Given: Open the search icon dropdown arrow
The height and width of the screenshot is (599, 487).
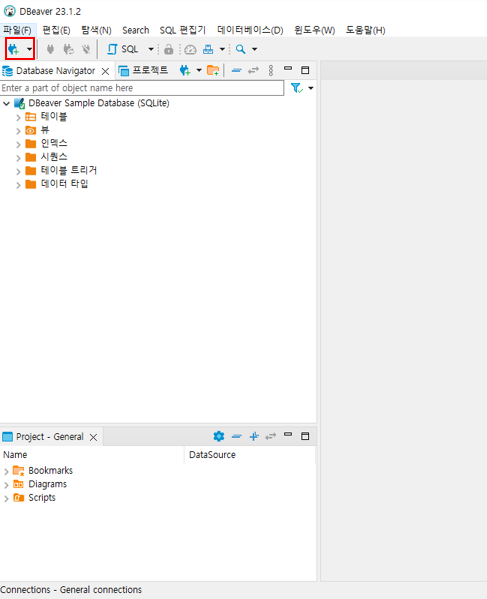Looking at the screenshot, I should point(254,49).
